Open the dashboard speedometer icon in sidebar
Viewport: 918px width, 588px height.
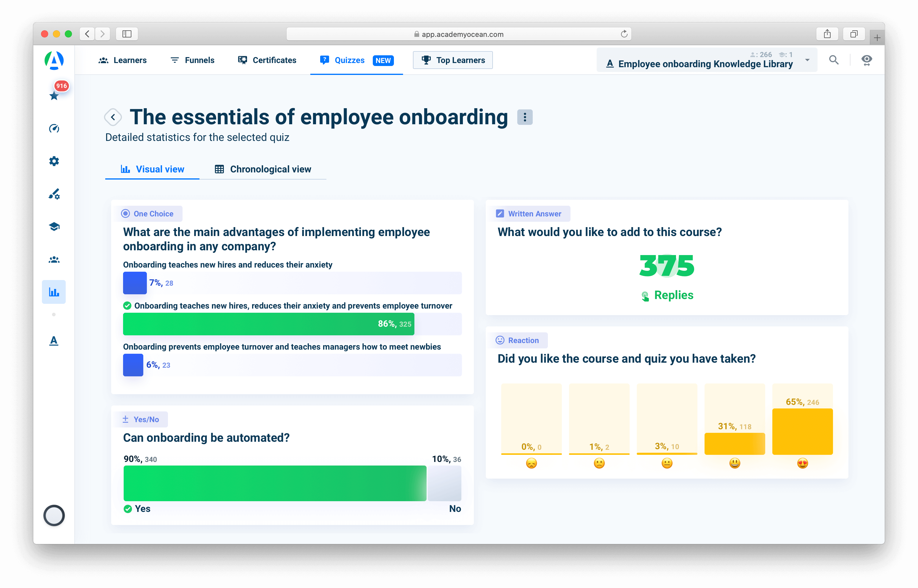tap(54, 128)
